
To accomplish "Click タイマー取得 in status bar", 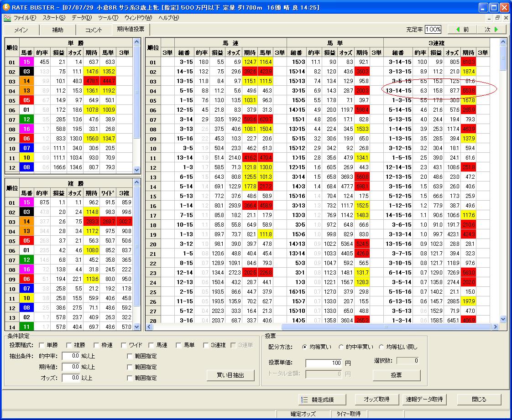I will (349, 414).
